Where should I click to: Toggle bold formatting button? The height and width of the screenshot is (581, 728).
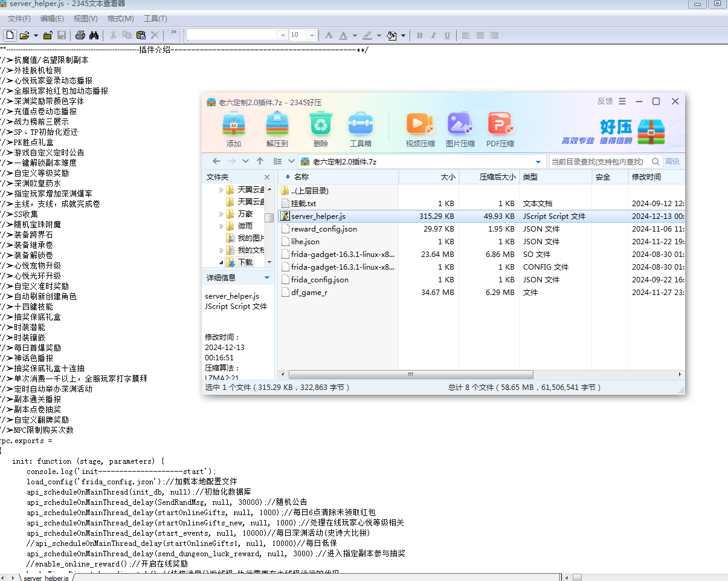coord(419,35)
